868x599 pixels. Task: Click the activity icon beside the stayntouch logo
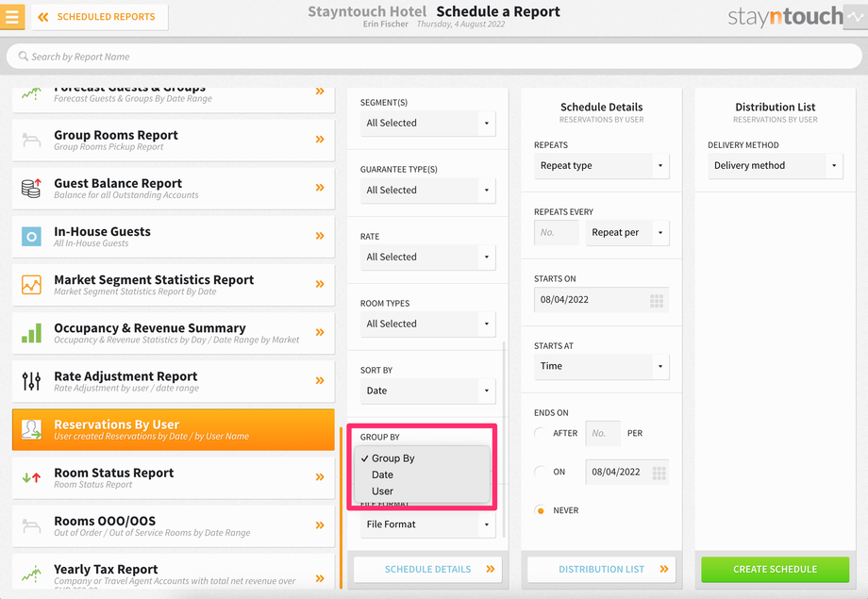point(856,17)
